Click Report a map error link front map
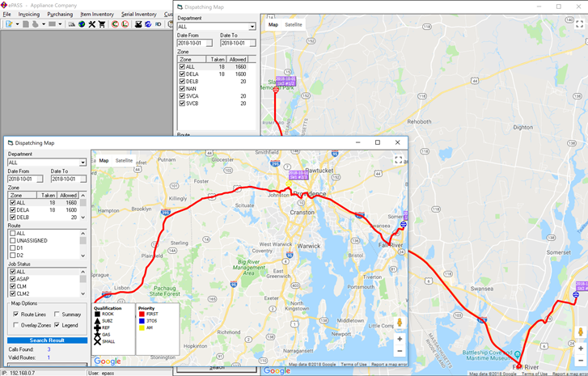Viewport: 588px width, 376px height. 389,364
